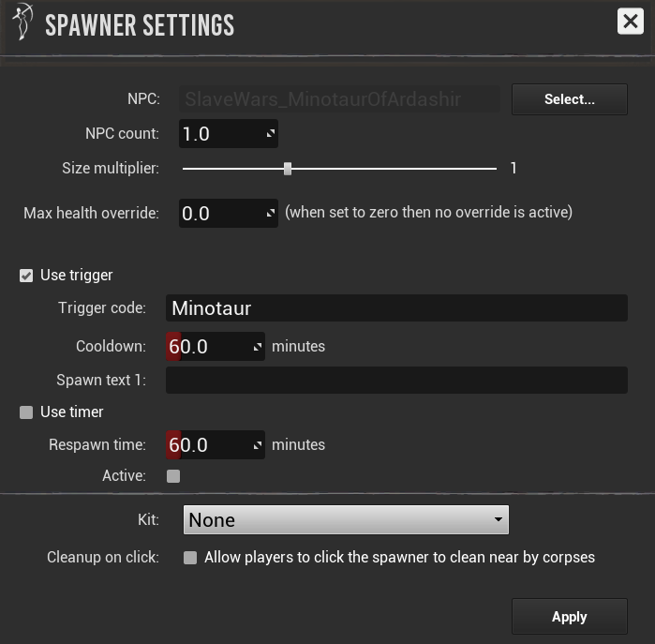The height and width of the screenshot is (644, 655).
Task: Enable Cleanup on click checkbox
Action: point(190,558)
